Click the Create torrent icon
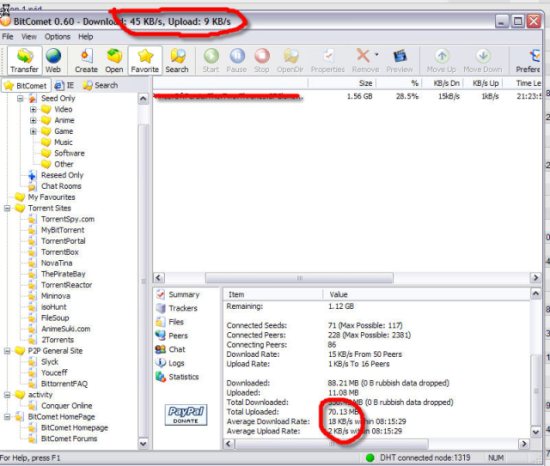Image resolution: width=550 pixels, height=466 pixels. [x=86, y=60]
